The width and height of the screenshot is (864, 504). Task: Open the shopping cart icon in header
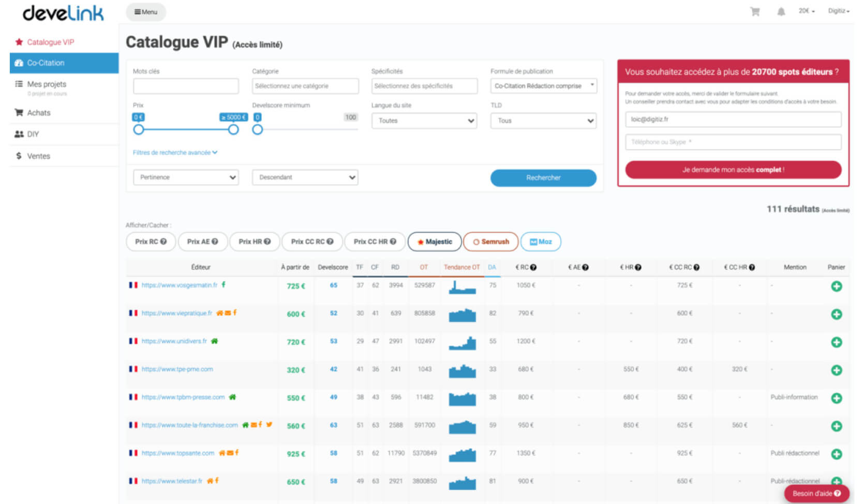[x=755, y=11]
